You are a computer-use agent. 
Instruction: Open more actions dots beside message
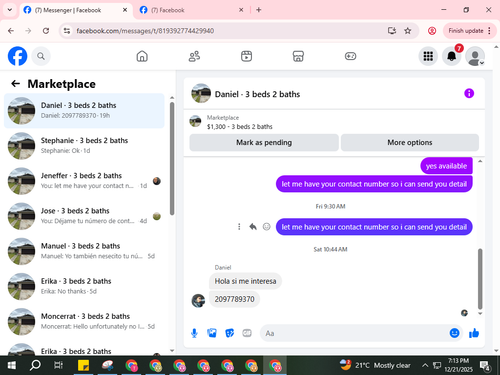pos(239,227)
